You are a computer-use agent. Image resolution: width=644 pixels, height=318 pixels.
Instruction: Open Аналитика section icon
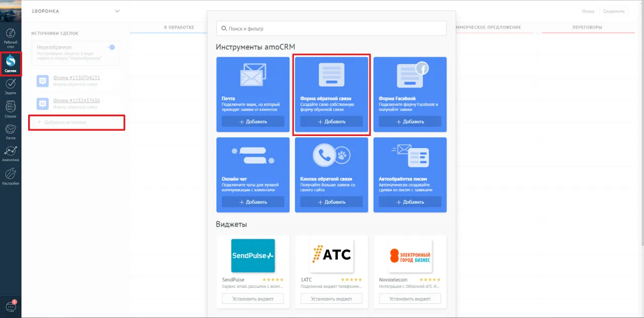point(11,154)
